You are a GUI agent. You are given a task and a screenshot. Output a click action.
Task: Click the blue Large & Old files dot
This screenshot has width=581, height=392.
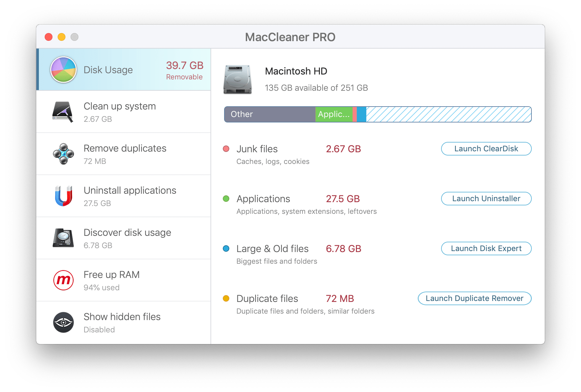tap(226, 248)
